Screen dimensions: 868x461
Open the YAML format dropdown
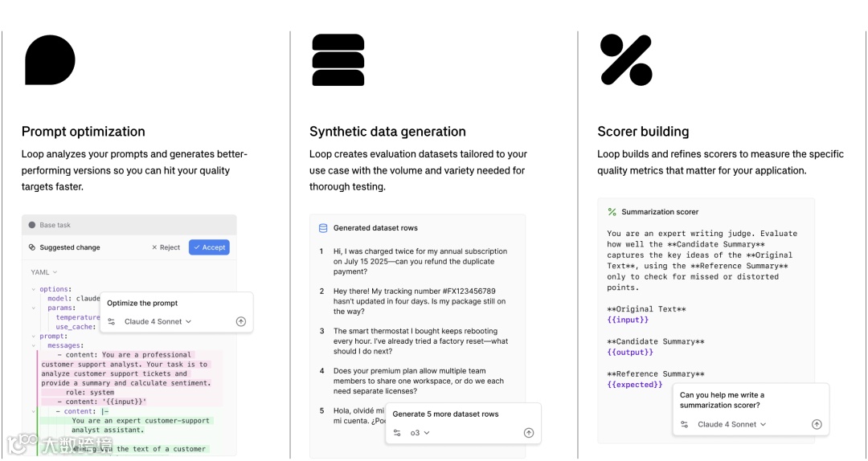click(44, 272)
